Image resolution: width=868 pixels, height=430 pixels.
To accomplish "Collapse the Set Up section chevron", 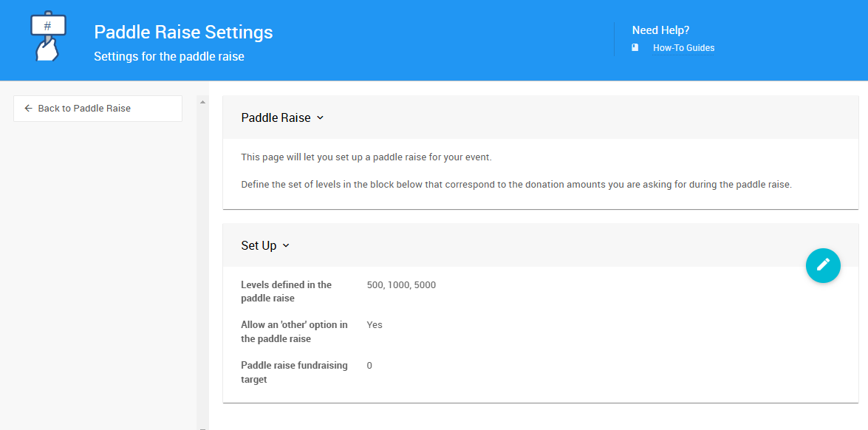I will pyautogui.click(x=286, y=246).
